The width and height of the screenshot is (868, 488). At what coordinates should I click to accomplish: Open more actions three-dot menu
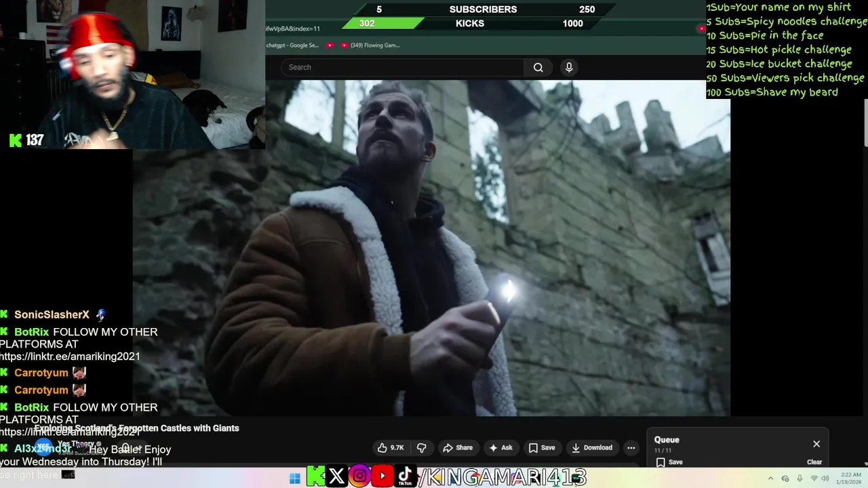(631, 447)
